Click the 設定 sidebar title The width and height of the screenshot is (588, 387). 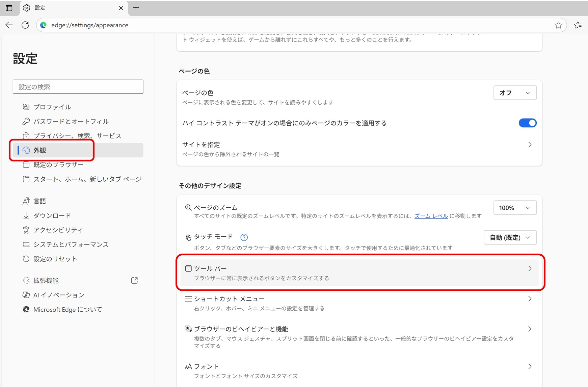(25, 58)
